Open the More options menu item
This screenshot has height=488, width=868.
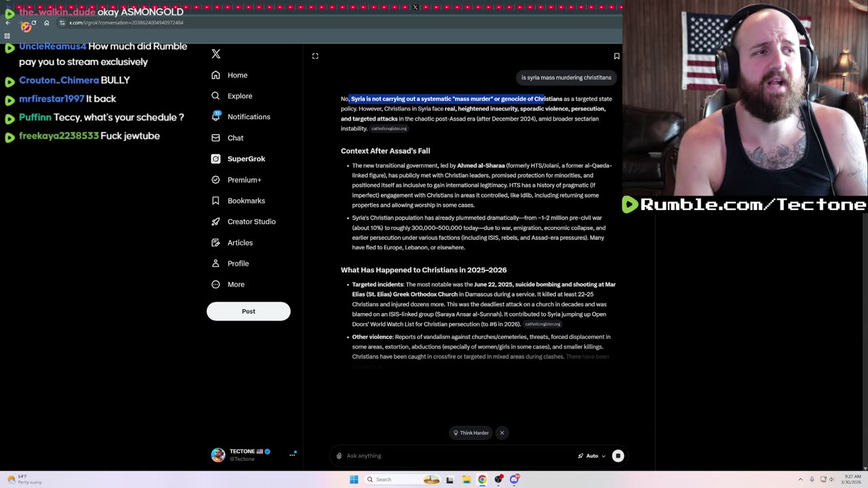(228, 285)
